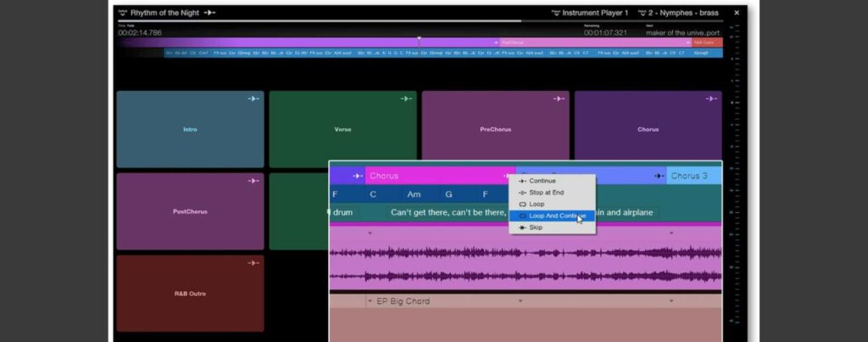The image size is (868, 342).
Task: Select Skip from the section mode menu
Action: pos(535,227)
